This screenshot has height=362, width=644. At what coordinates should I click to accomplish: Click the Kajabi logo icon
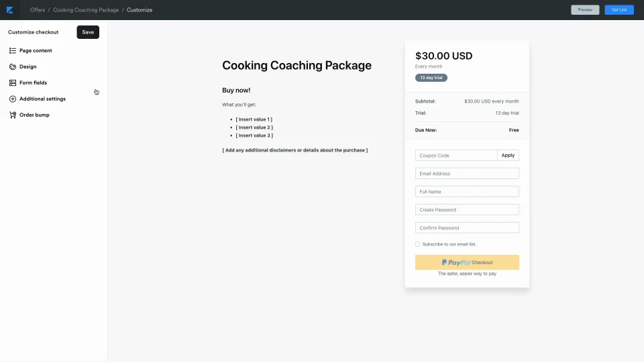[x=10, y=10]
